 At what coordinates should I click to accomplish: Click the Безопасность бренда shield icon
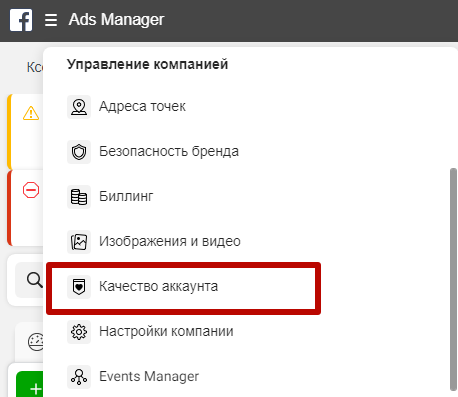pos(79,152)
